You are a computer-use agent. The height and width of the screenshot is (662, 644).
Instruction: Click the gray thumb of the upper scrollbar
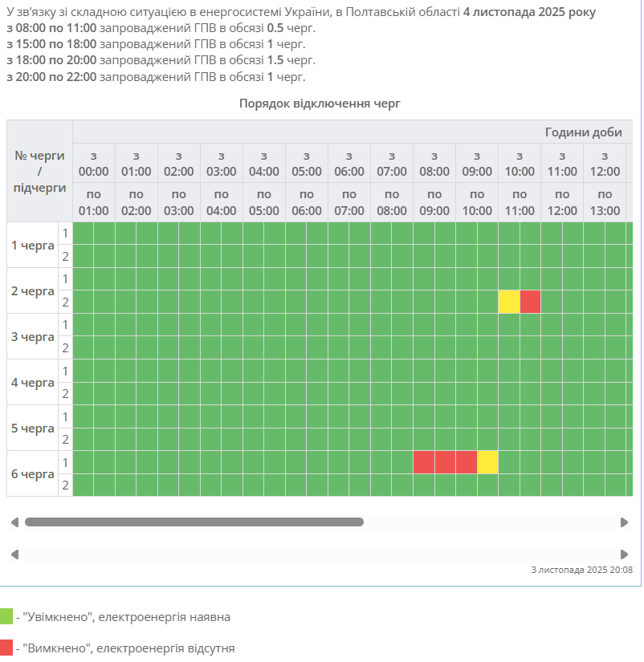pyautogui.click(x=194, y=522)
